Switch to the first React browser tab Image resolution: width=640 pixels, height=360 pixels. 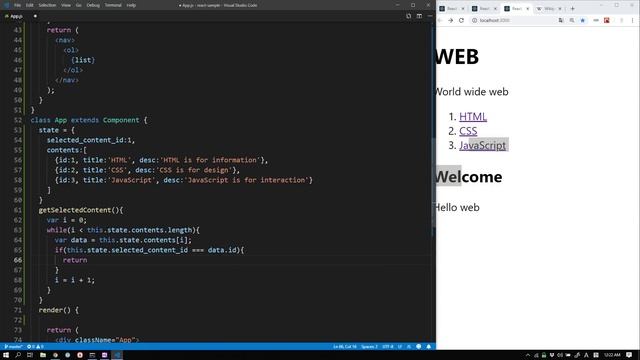[x=451, y=9]
